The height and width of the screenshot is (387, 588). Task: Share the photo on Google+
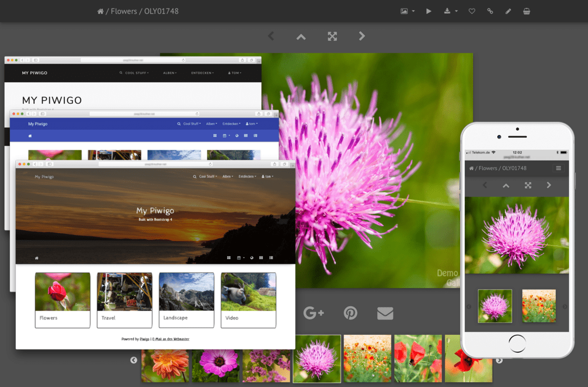click(x=313, y=313)
